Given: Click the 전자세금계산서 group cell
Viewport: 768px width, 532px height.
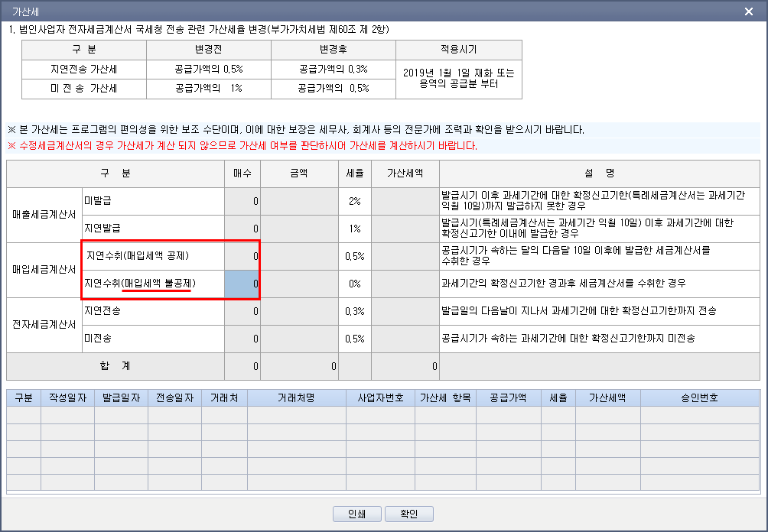Looking at the screenshot, I should 44,325.
